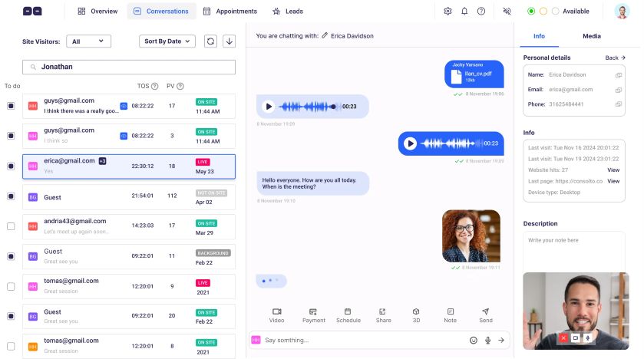Mute microphone in video call overlay

(x=588, y=338)
